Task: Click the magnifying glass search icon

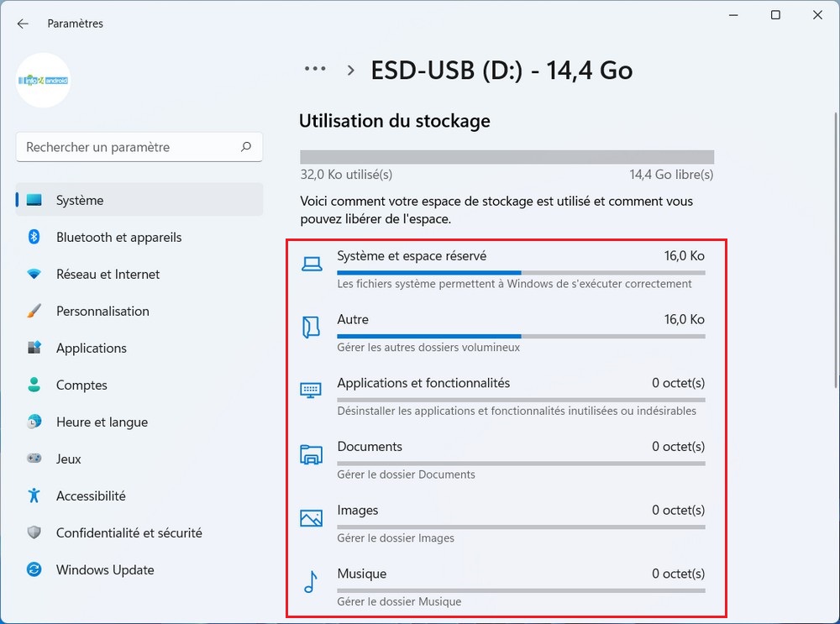Action: point(246,147)
